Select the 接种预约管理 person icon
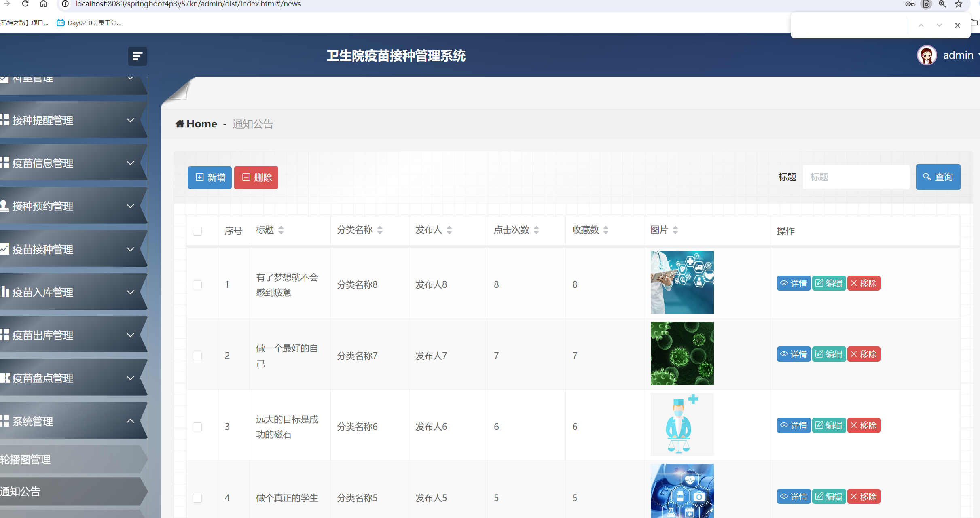 pyautogui.click(x=5, y=206)
